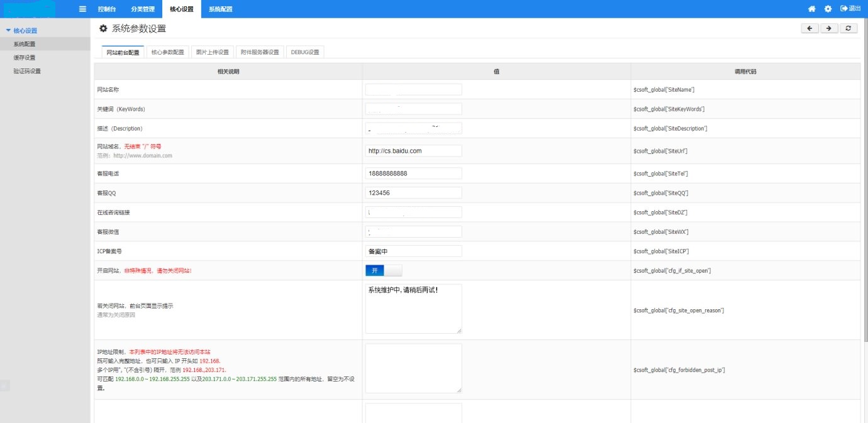
Task: Click the back arrow button
Action: pos(810,28)
